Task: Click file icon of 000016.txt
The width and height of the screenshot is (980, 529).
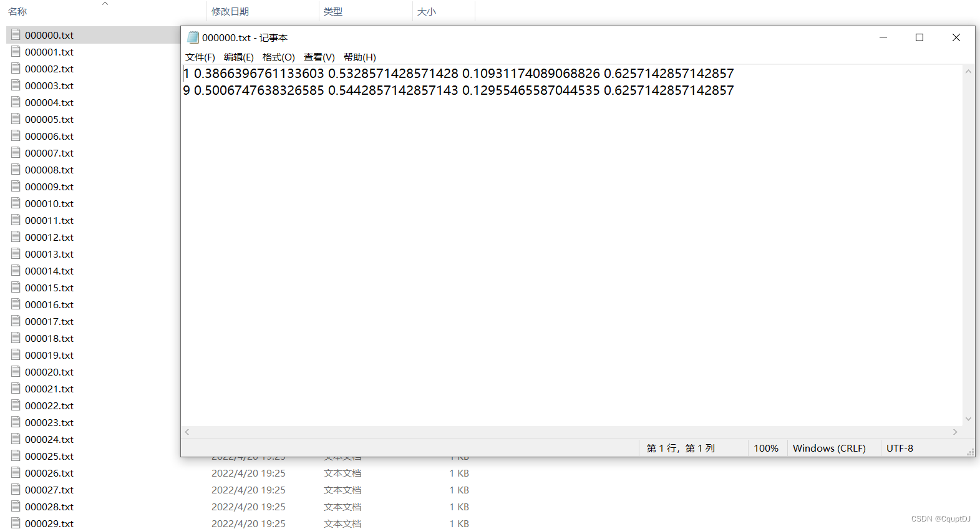Action: point(16,304)
